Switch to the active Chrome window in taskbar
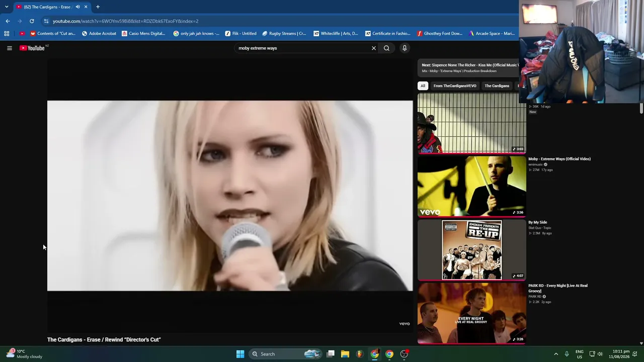This screenshot has width=644, height=362. (375, 354)
